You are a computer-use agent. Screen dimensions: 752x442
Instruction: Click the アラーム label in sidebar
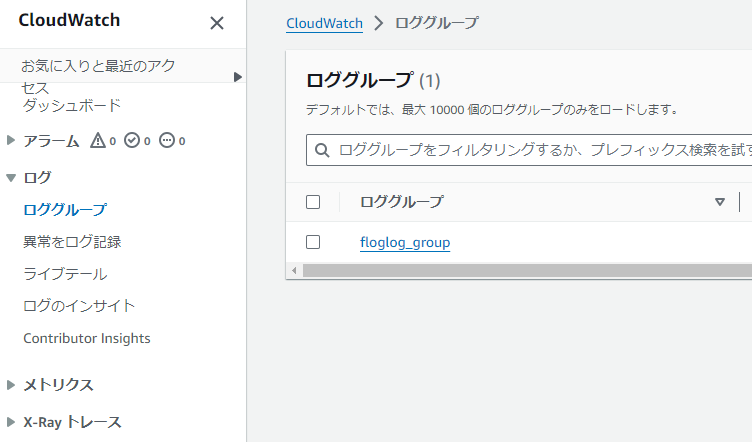coord(51,141)
